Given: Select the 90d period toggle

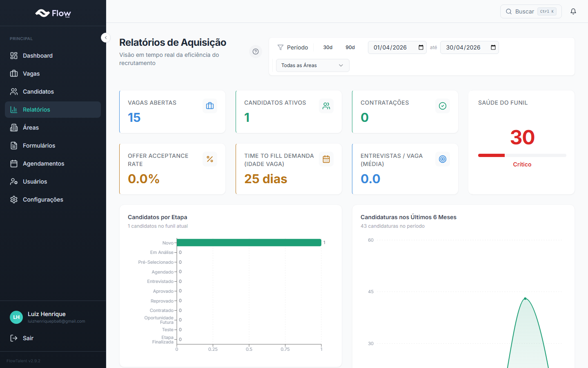Looking at the screenshot, I should pyautogui.click(x=350, y=47).
